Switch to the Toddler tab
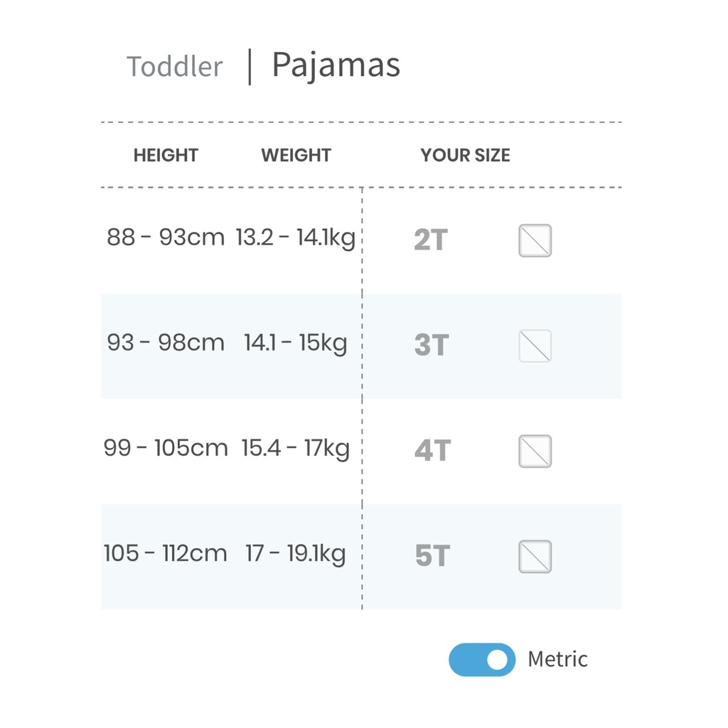Image resolution: width=728 pixels, height=728 pixels. click(174, 67)
